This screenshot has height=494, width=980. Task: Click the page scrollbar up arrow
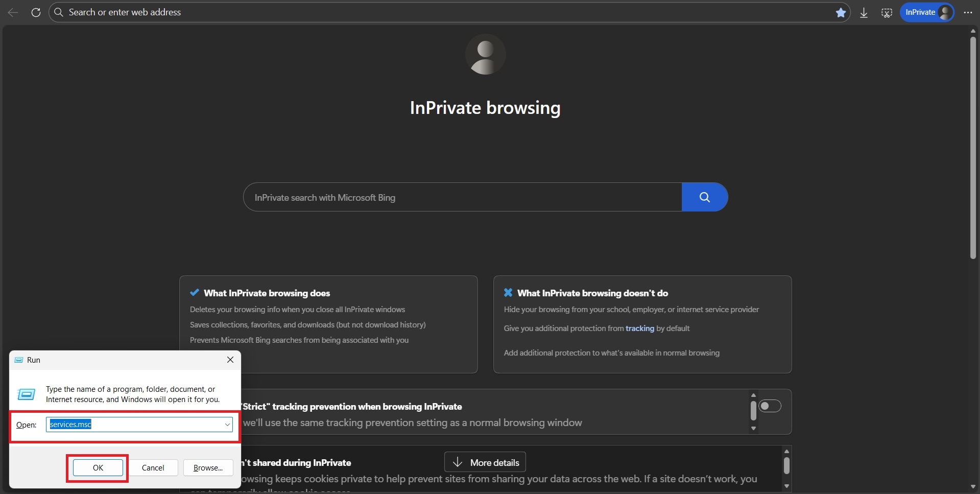pos(973,31)
